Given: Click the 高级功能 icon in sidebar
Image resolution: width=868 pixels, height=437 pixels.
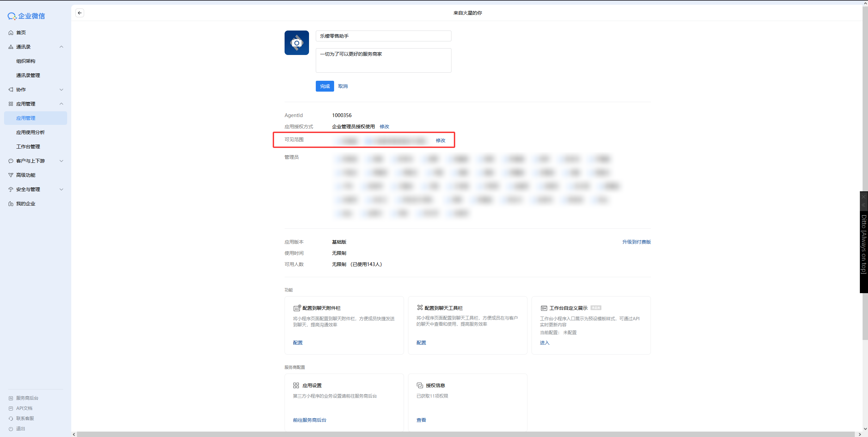Looking at the screenshot, I should pyautogui.click(x=11, y=175).
